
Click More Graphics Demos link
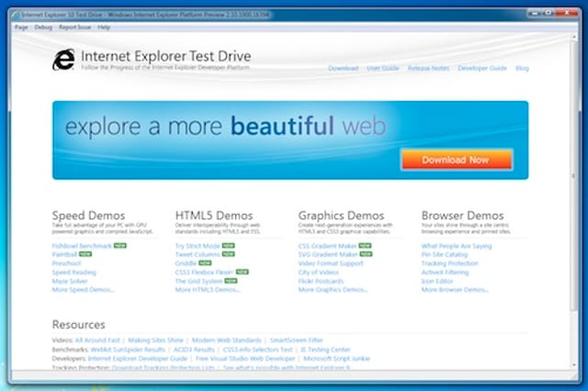click(333, 290)
